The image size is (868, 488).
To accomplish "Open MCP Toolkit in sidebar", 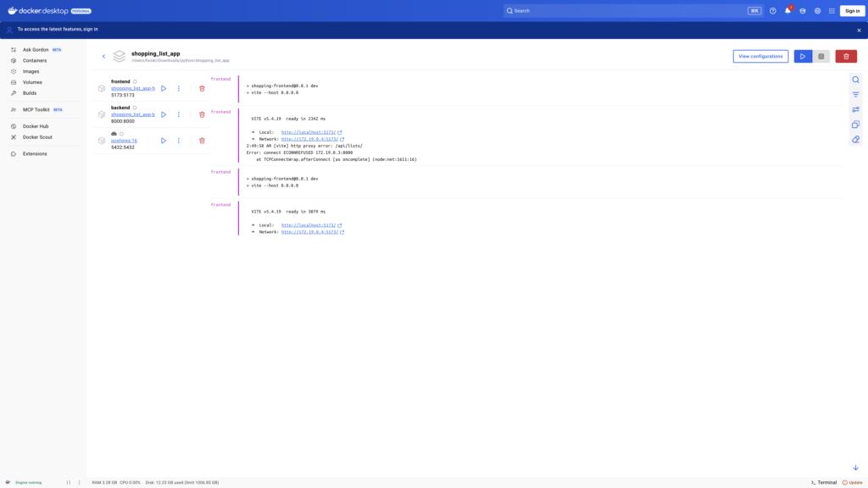I will point(36,109).
